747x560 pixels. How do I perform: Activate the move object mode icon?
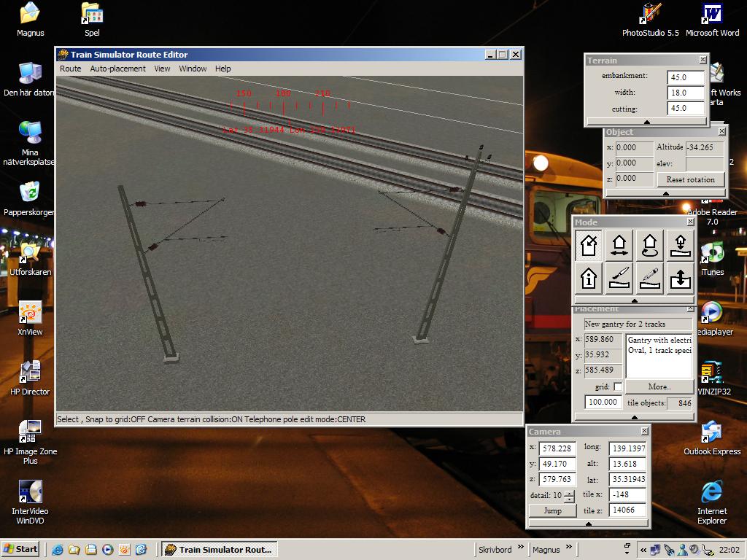point(619,246)
